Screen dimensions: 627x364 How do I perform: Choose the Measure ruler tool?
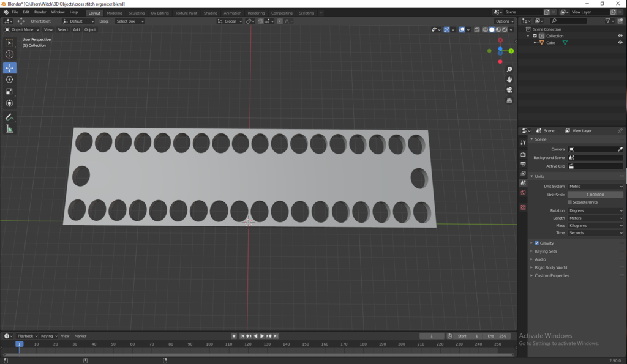tap(9, 128)
